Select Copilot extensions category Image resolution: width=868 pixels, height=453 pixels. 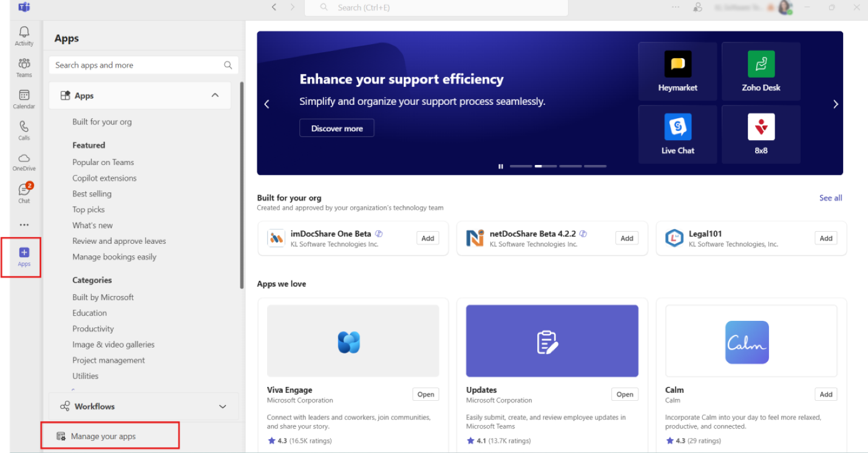pos(104,178)
